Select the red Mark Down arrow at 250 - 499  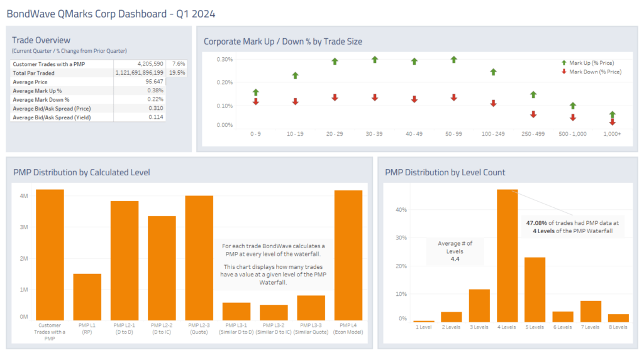[x=533, y=114]
